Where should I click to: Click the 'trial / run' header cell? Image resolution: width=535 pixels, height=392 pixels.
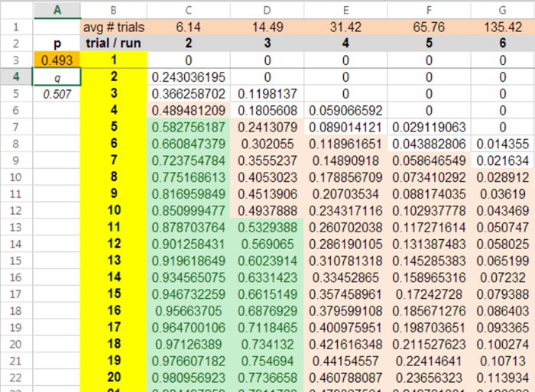click(x=114, y=43)
